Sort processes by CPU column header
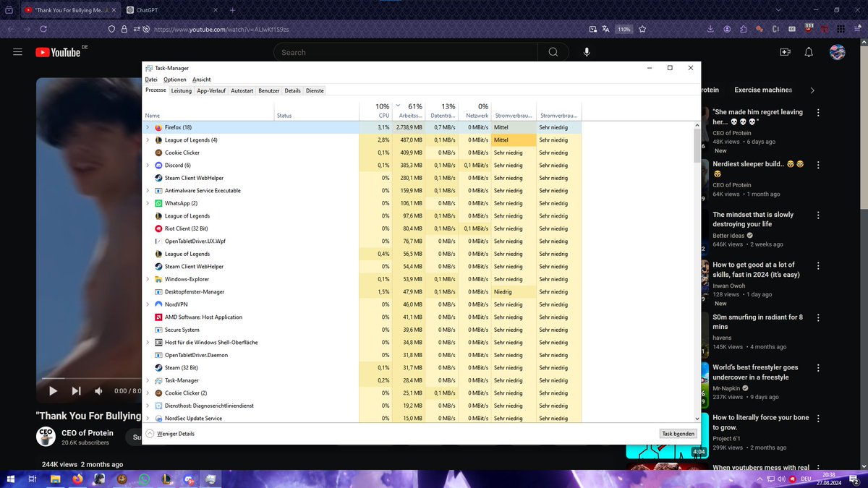868x488 pixels. (x=375, y=111)
